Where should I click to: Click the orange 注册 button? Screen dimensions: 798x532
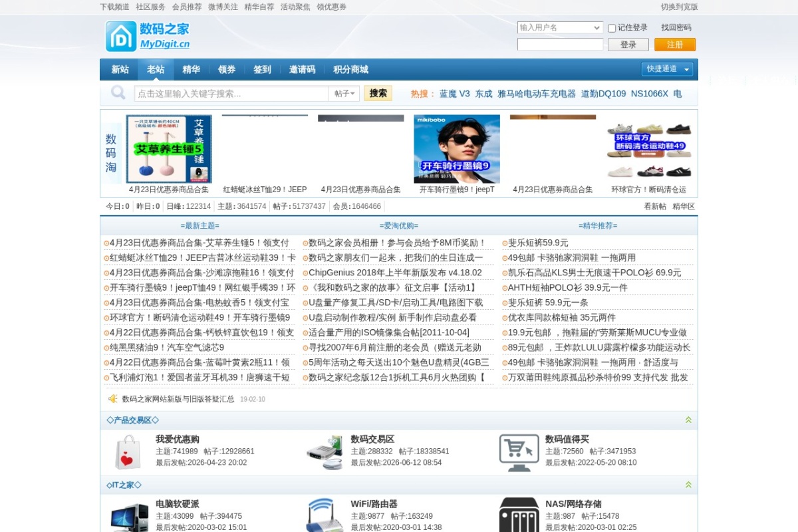point(675,45)
